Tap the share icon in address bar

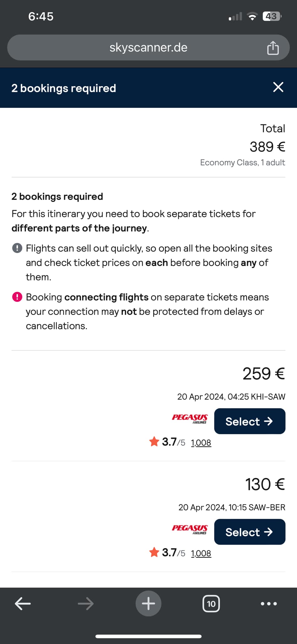click(x=273, y=48)
